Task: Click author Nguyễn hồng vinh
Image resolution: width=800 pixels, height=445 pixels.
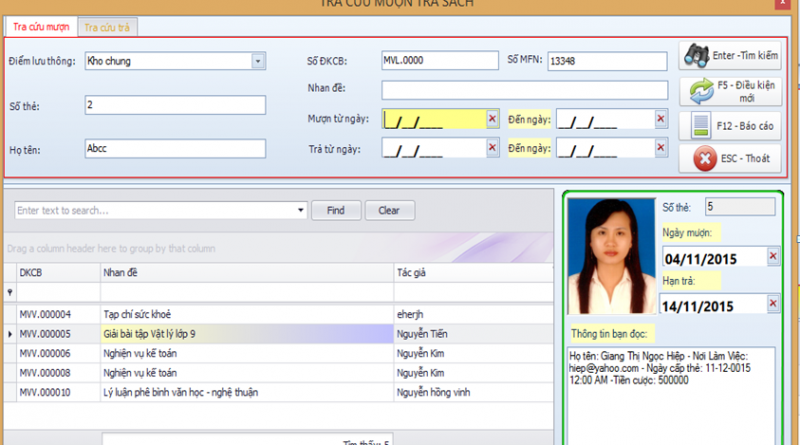Action: click(x=434, y=392)
